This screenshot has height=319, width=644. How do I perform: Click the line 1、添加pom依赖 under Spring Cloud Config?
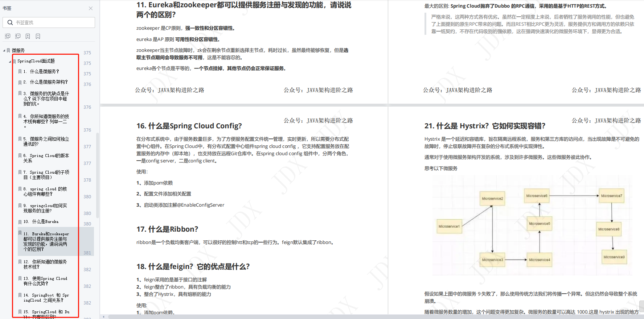(x=155, y=183)
